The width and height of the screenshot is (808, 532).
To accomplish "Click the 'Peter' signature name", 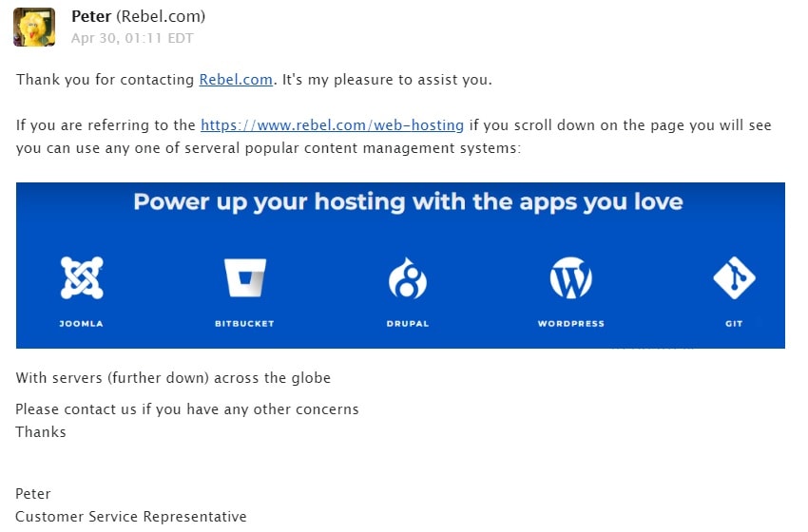I will pos(33,494).
